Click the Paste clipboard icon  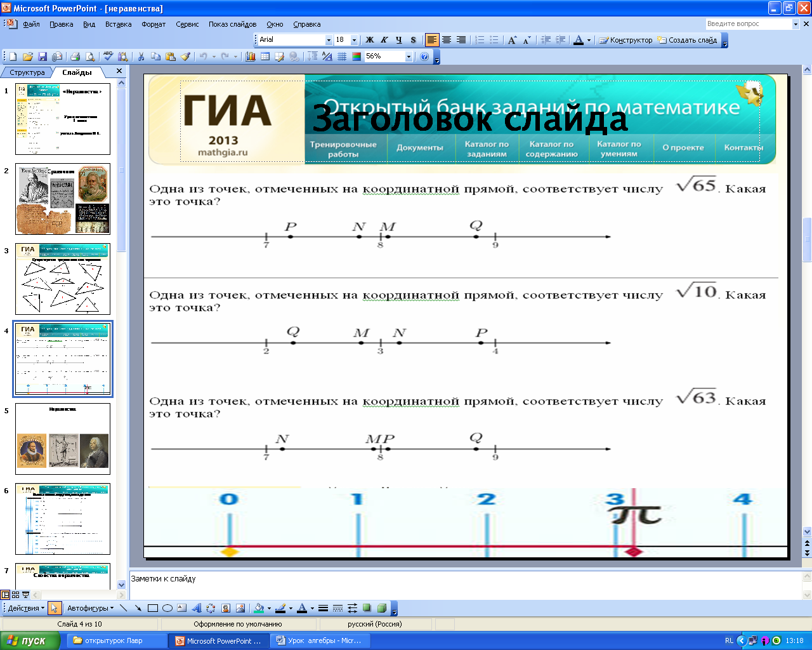[170, 56]
